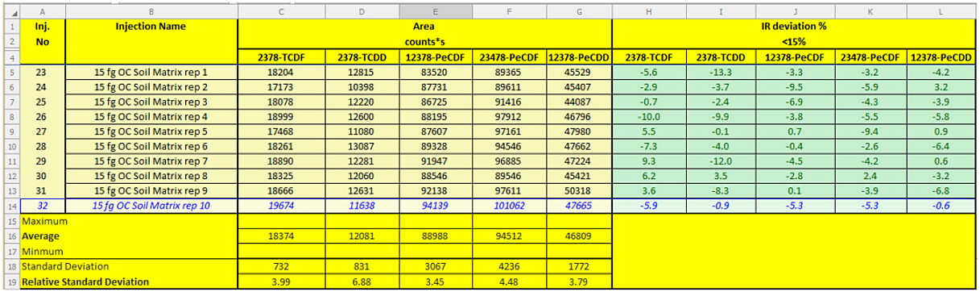Select column E header

pyautogui.click(x=436, y=12)
